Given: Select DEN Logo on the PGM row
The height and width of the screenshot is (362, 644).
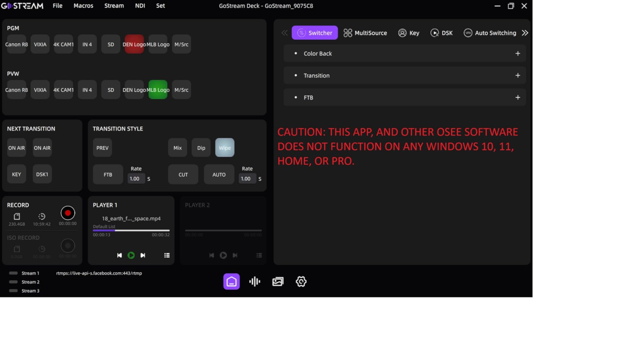Looking at the screenshot, I should 134,44.
